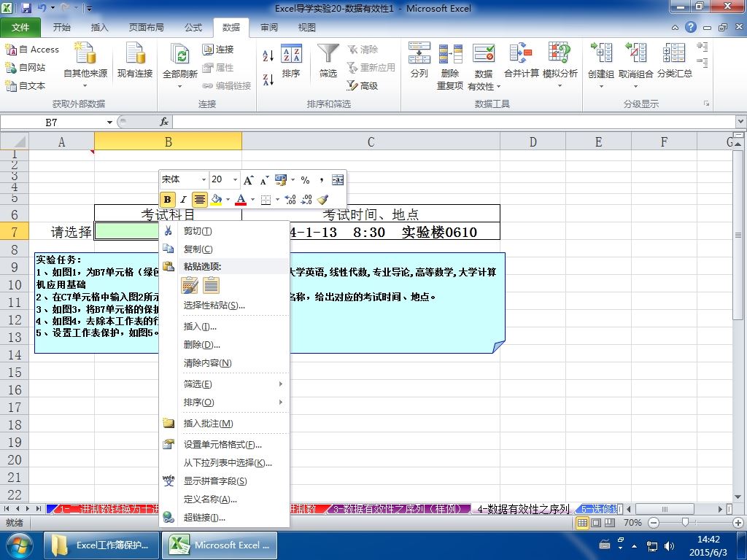The height and width of the screenshot is (560, 747).
Task: Choose Paste Special (选择性粘贴) in context menu
Action: tap(225, 306)
